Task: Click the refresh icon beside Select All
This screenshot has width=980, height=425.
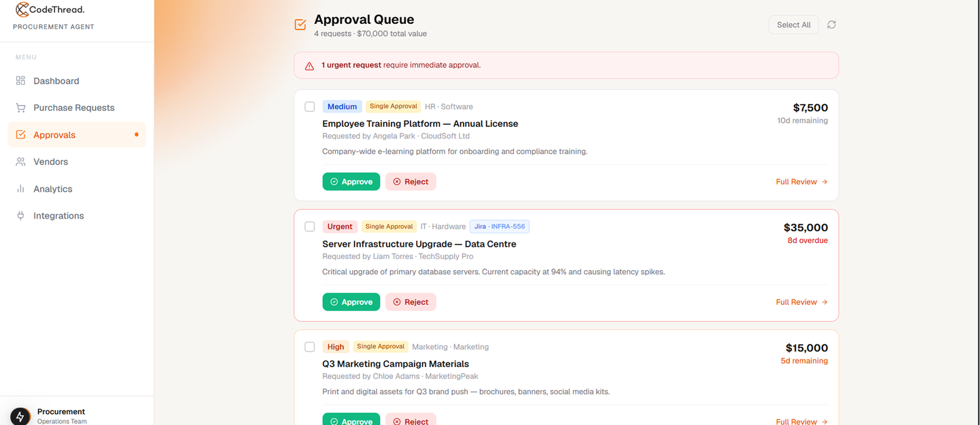Action: [831, 24]
